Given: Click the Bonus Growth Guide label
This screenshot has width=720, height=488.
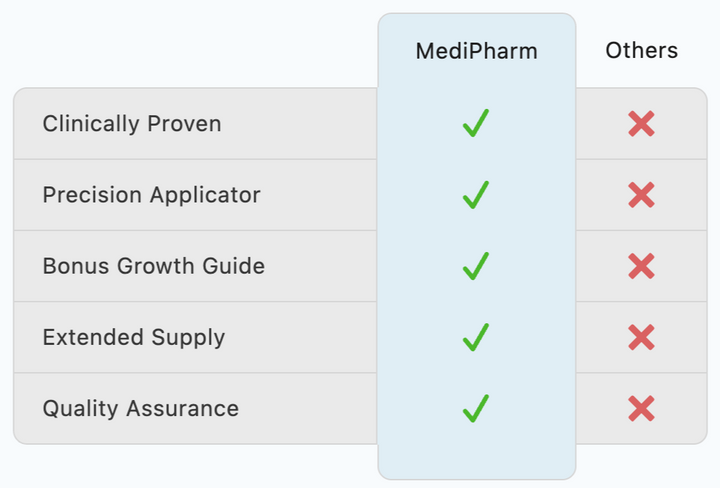Looking at the screenshot, I should click(x=154, y=266).
